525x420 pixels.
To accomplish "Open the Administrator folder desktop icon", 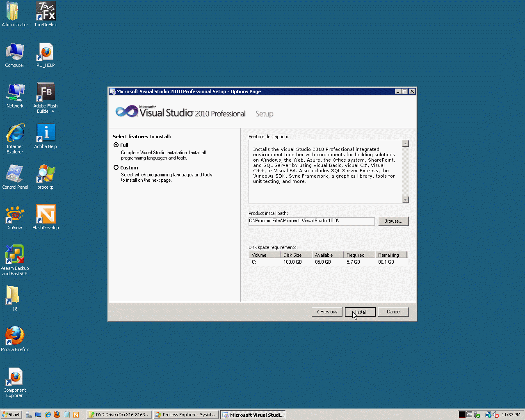I will tap(15, 14).
